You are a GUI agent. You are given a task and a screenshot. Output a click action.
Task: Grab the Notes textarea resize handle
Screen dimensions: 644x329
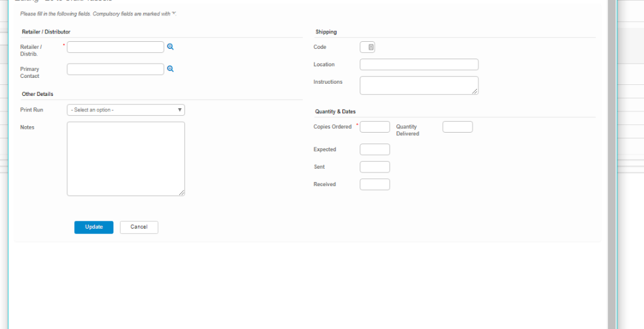[182, 193]
